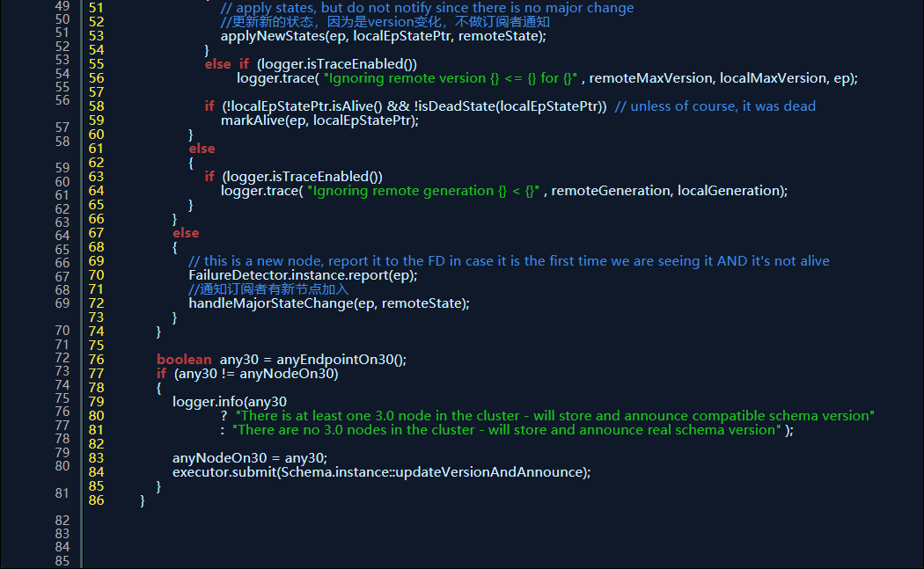
Task: Click yellow line number 86
Action: pos(96,500)
